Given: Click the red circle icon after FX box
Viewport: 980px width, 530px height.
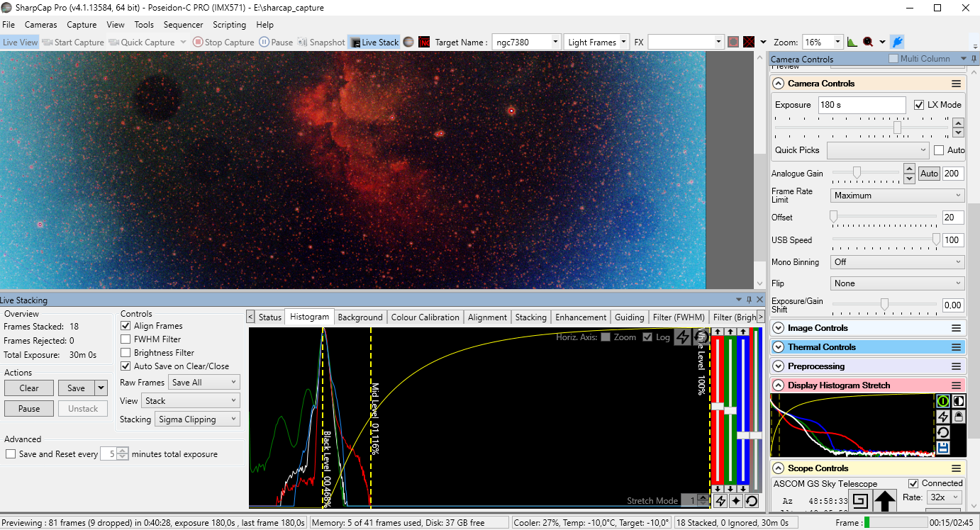Looking at the screenshot, I should click(x=733, y=43).
